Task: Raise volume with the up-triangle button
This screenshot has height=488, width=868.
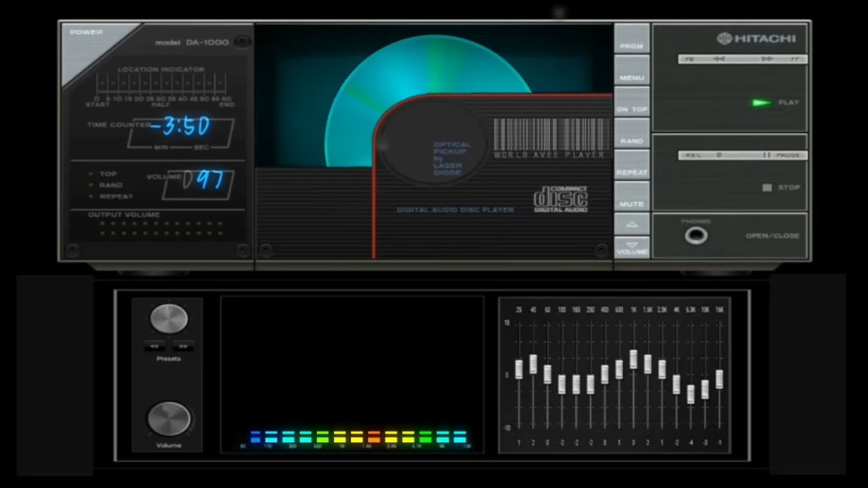Action: click(631, 224)
